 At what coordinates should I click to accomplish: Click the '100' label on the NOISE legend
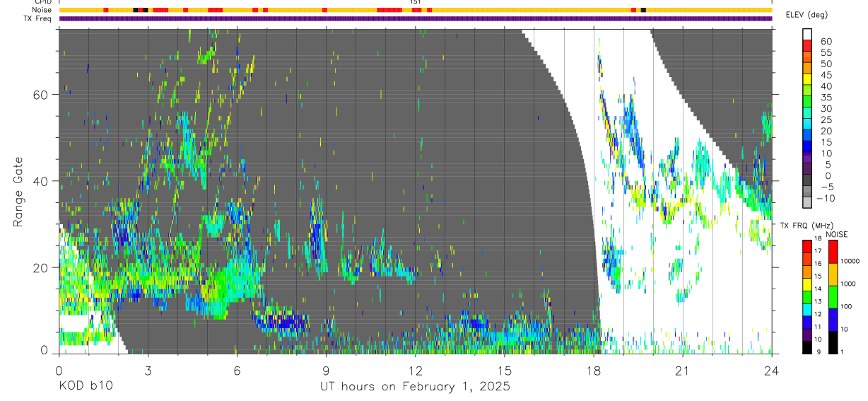[846, 306]
